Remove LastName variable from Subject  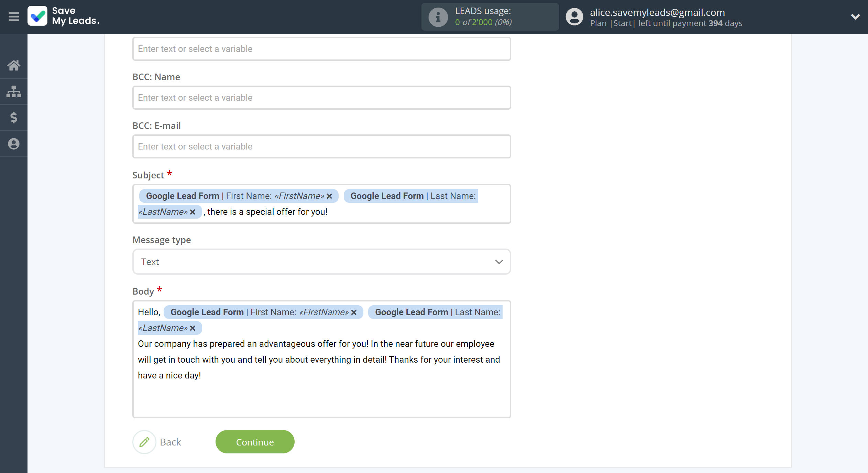coord(193,212)
